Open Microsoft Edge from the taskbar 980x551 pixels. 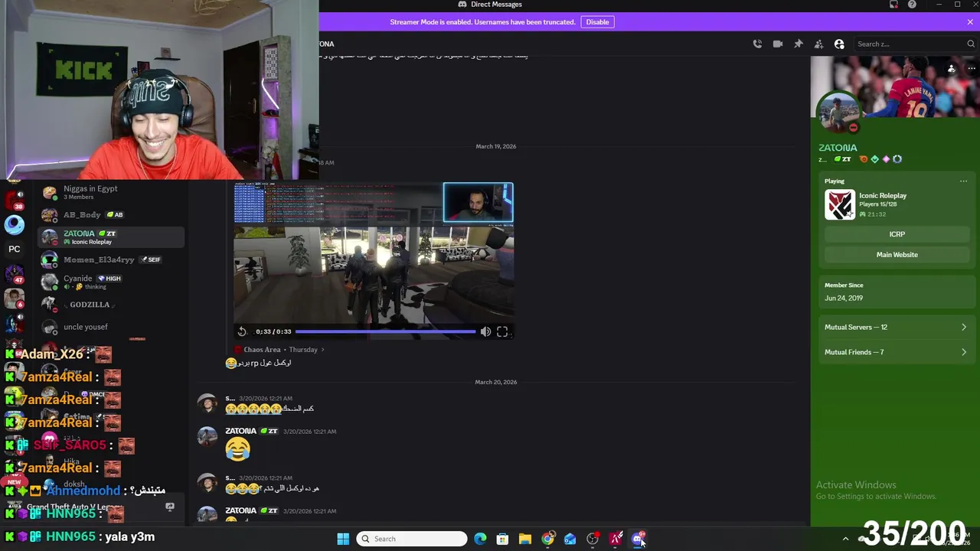tap(480, 539)
